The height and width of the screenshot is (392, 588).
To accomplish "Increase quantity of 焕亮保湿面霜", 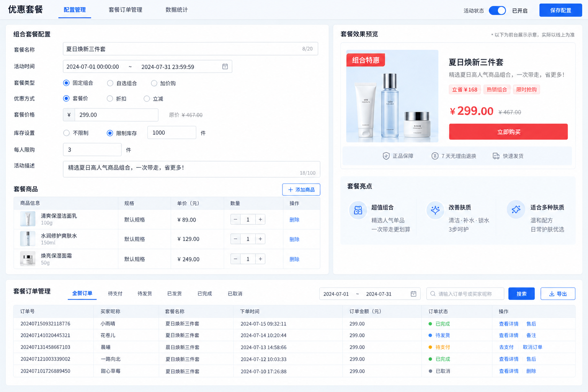I will [260, 259].
